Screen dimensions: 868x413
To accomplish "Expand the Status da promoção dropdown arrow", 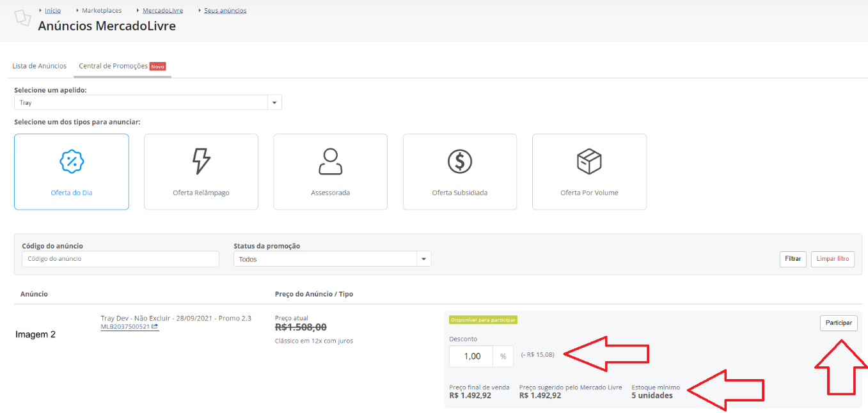I will 423,259.
